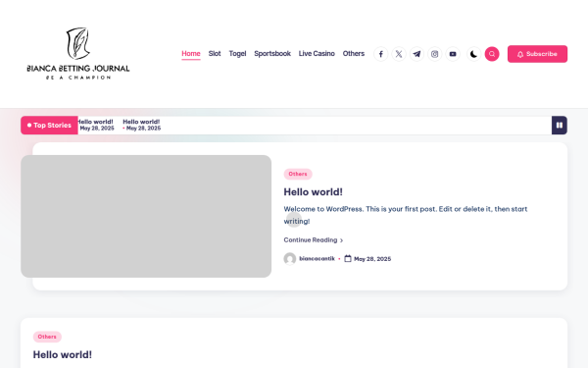Click the calendar icon beside May 28, 2025

[348, 259]
